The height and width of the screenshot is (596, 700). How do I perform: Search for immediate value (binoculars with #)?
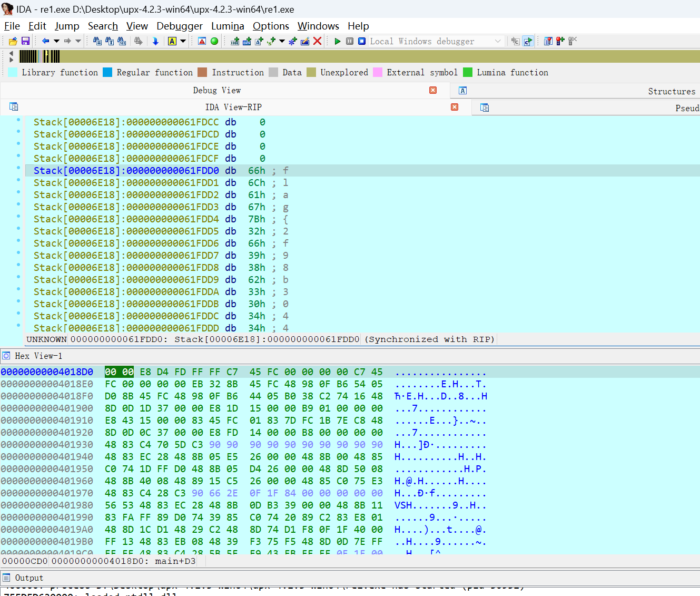[97, 41]
